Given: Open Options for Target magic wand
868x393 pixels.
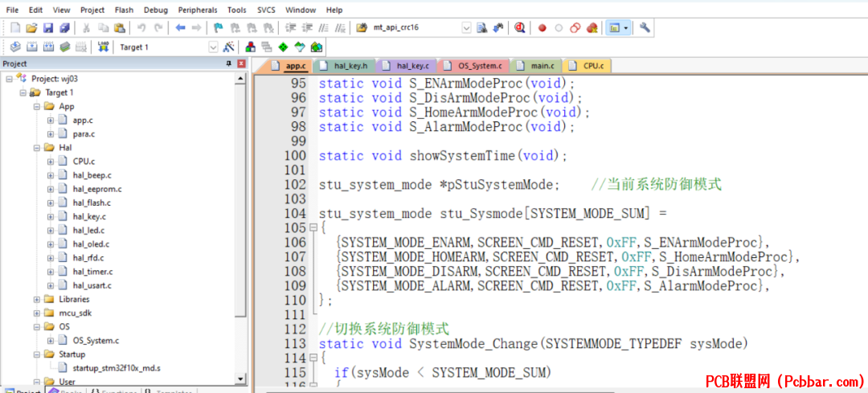Looking at the screenshot, I should tap(228, 47).
